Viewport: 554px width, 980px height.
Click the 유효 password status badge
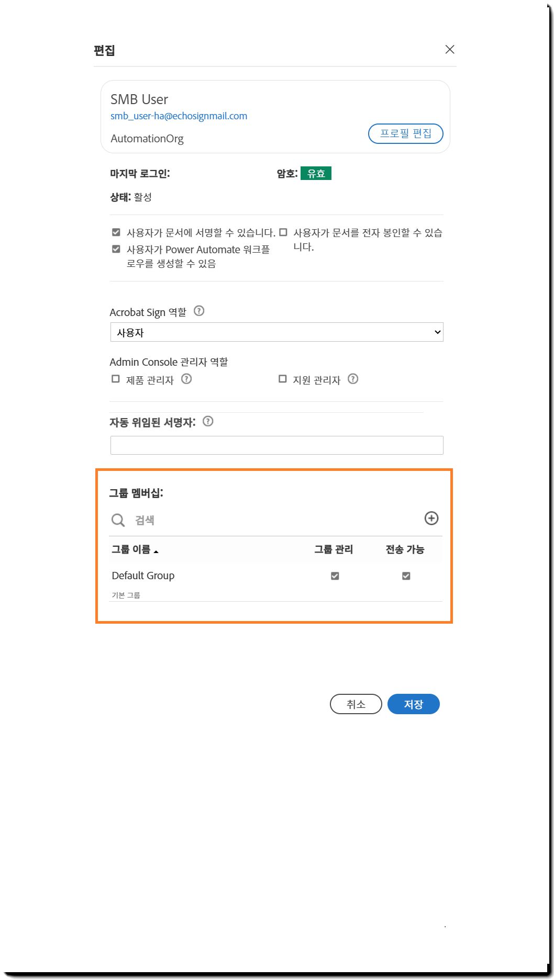pos(316,173)
